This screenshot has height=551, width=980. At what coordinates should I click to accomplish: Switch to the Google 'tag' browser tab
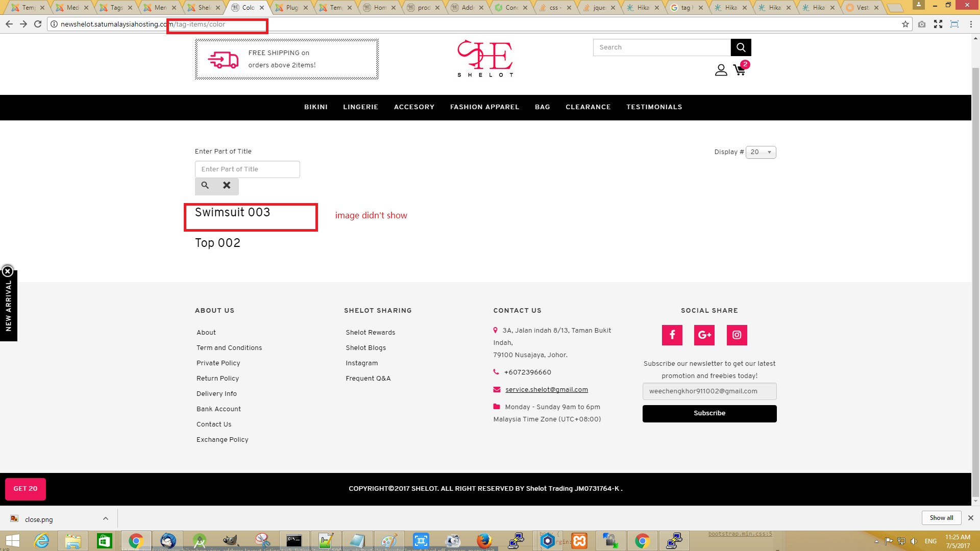(687, 8)
